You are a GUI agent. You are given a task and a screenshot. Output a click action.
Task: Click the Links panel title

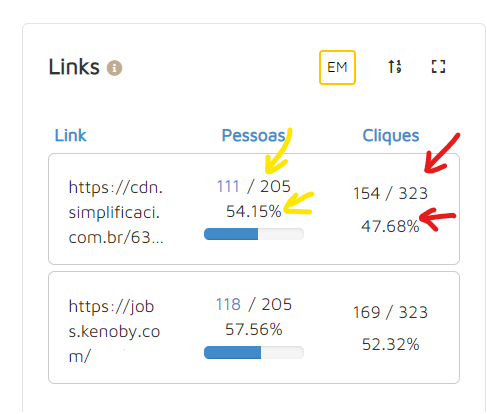coord(74,67)
